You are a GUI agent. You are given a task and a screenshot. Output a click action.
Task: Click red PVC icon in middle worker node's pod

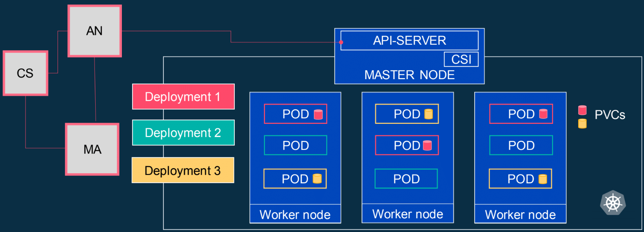(428, 145)
